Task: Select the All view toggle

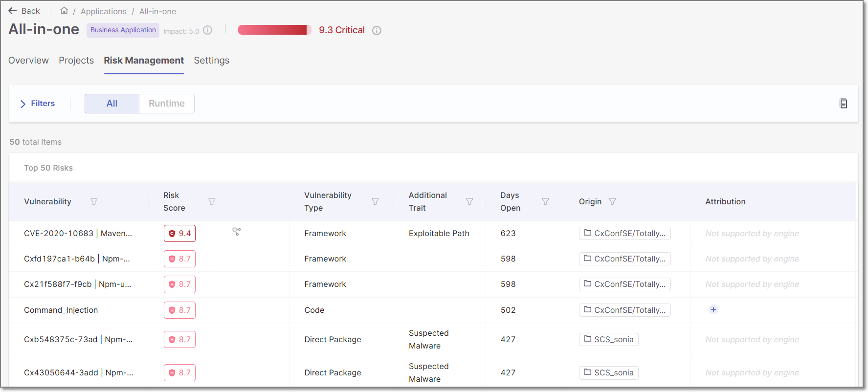Action: coord(112,104)
